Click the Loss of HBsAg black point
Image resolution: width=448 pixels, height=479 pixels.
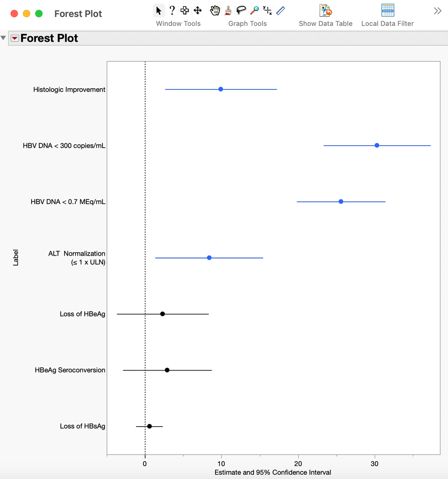149,426
